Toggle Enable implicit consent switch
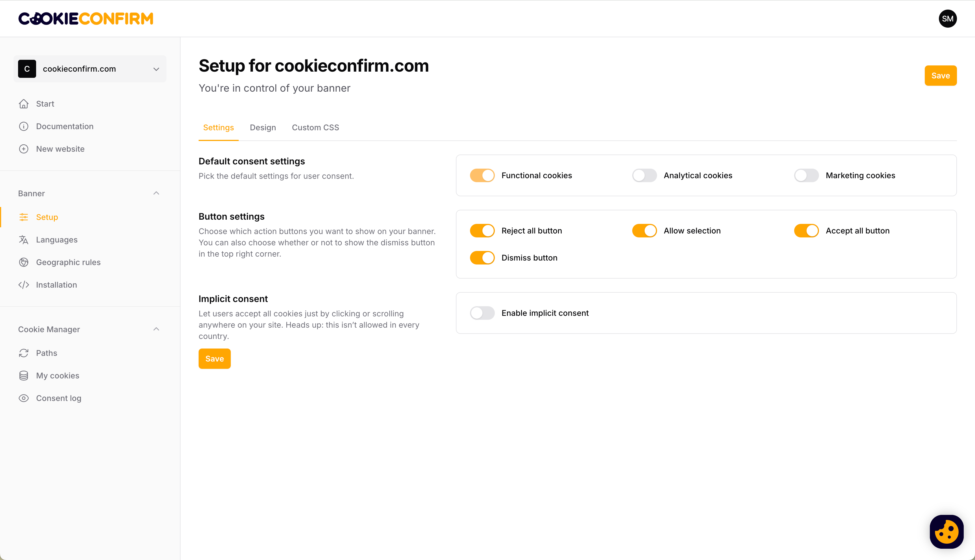Image resolution: width=975 pixels, height=560 pixels. 482,313
